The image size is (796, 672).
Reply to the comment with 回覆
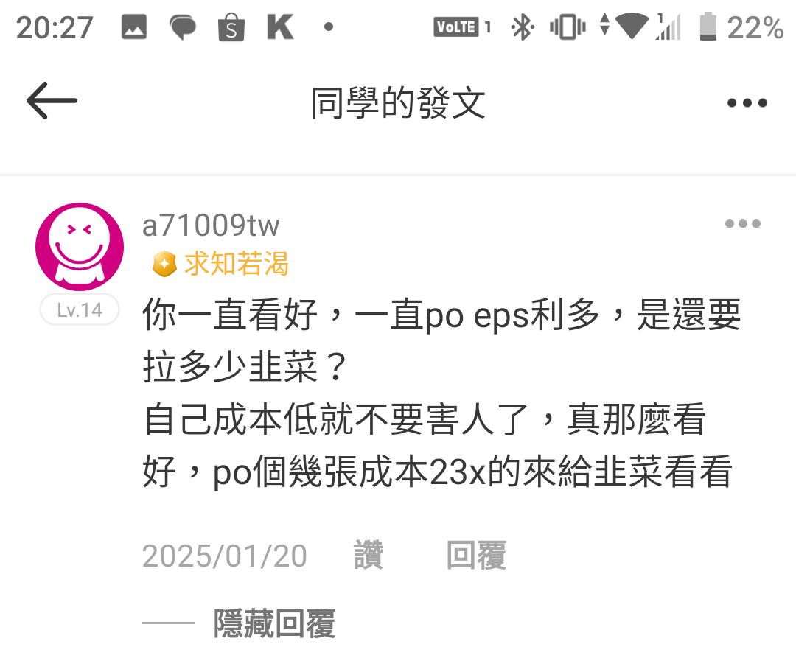click(476, 555)
